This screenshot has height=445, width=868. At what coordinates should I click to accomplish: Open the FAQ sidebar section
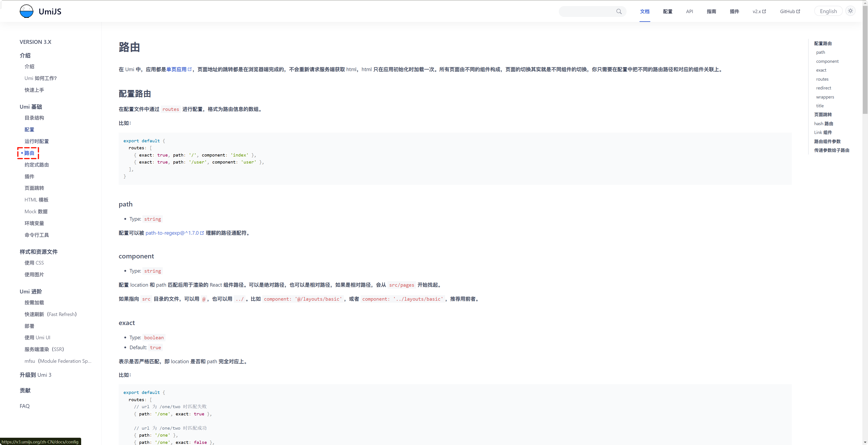coord(25,406)
